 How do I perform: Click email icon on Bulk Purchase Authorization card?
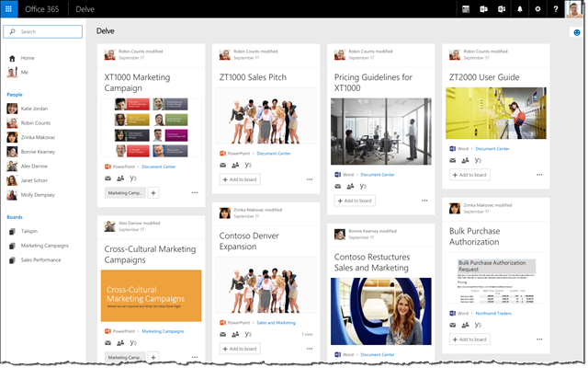(x=453, y=325)
